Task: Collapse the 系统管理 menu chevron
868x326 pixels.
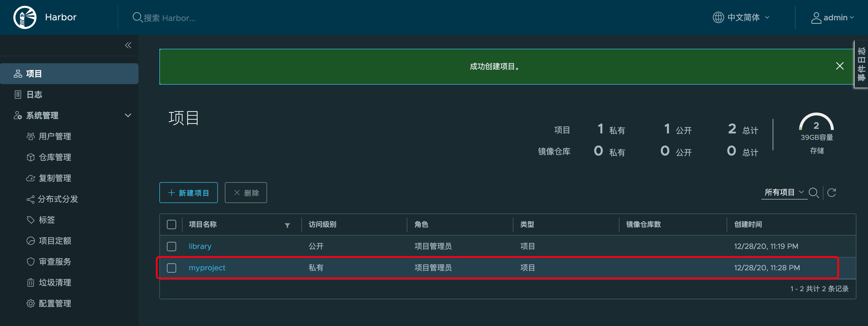Action: 128,115
